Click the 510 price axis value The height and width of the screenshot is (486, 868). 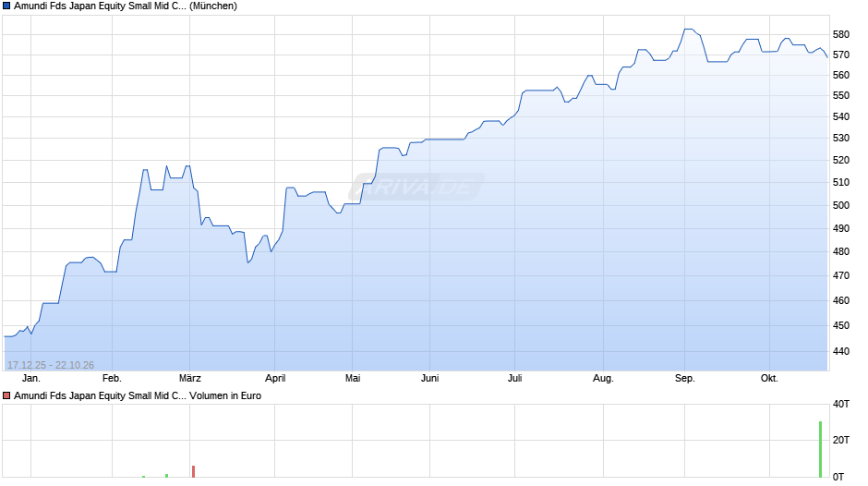[841, 182]
